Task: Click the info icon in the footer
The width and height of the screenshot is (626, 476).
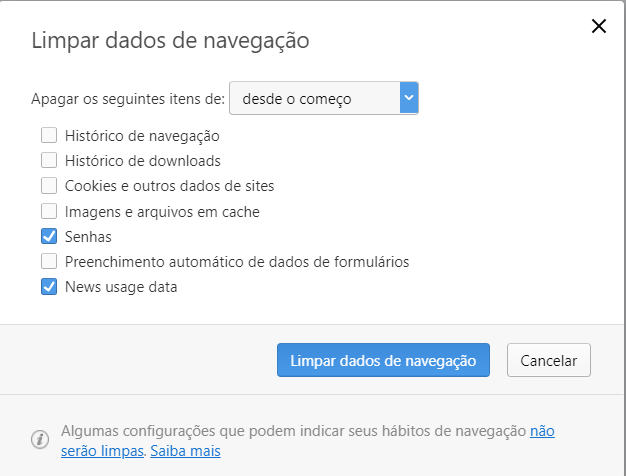Action: 40,440
